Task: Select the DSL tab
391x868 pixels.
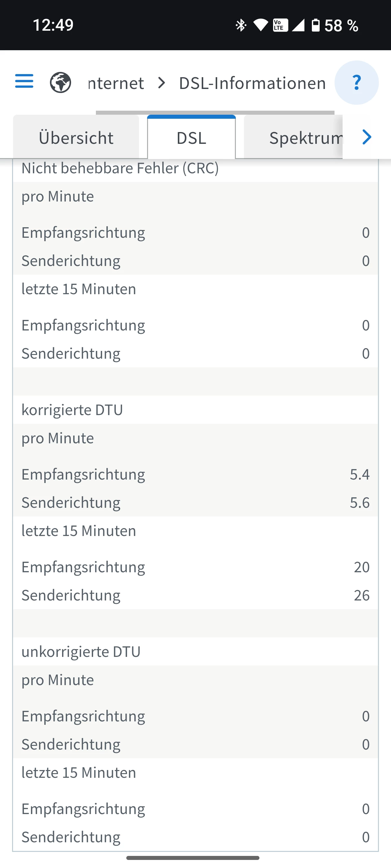Action: (191, 137)
